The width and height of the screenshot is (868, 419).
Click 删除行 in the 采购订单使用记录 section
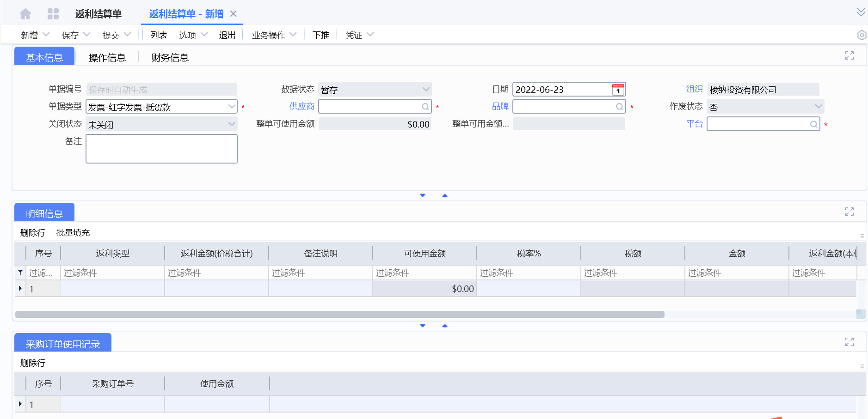coord(33,363)
